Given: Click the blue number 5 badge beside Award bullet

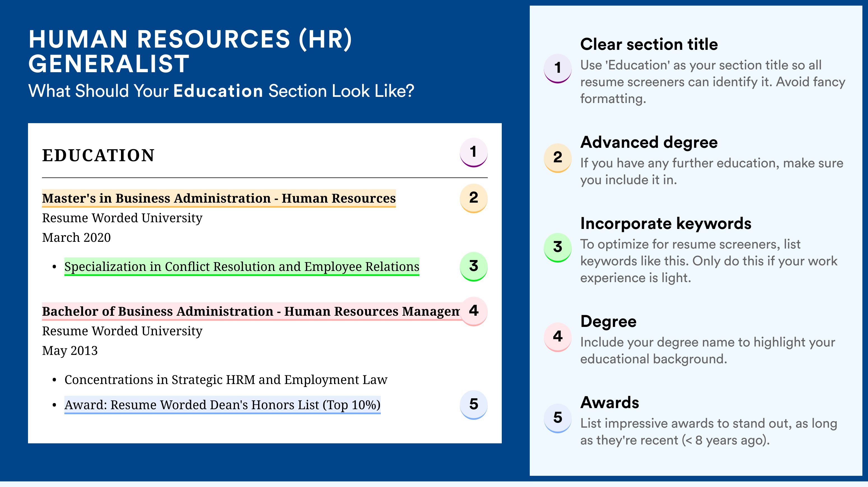Looking at the screenshot, I should pyautogui.click(x=473, y=404).
